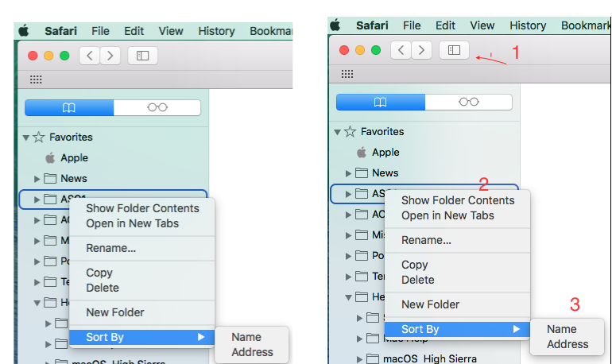This screenshot has width=612, height=364.
Task: Choose Show Folder Contents in left context menu
Action: 142,208
